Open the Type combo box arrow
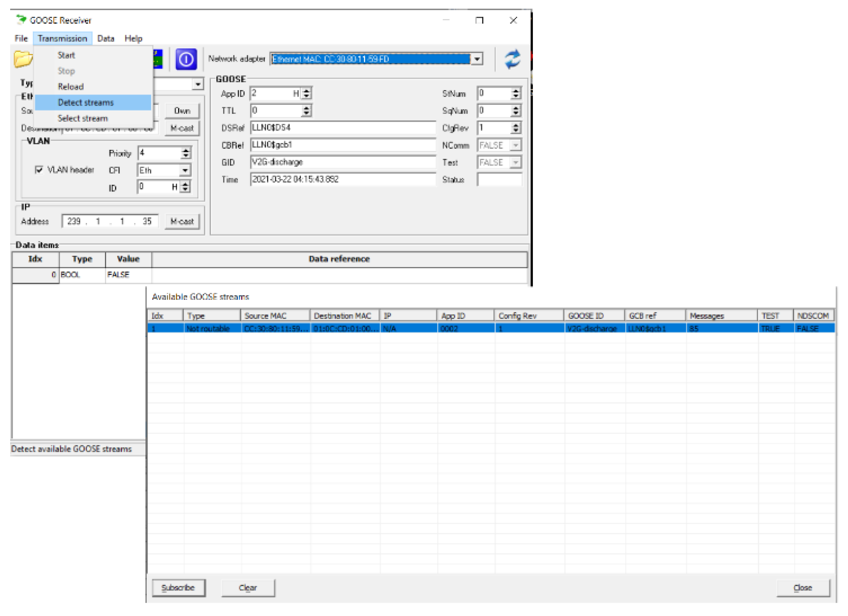 198,84
